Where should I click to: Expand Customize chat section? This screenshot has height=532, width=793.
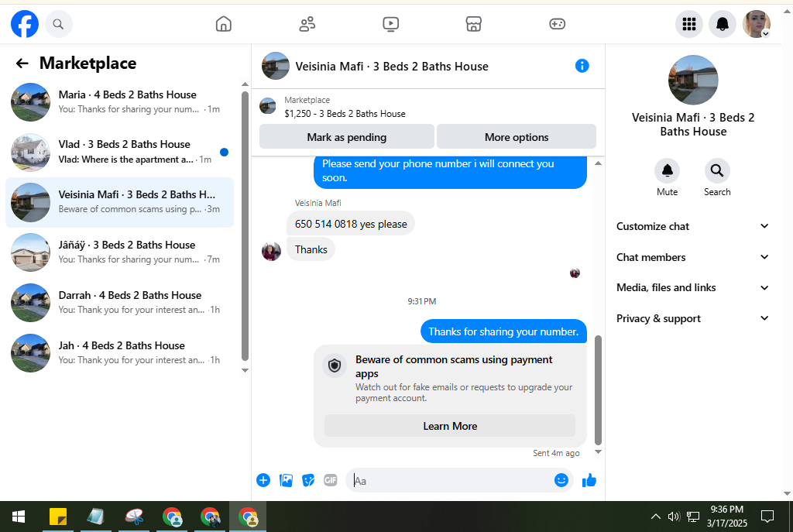pos(693,227)
